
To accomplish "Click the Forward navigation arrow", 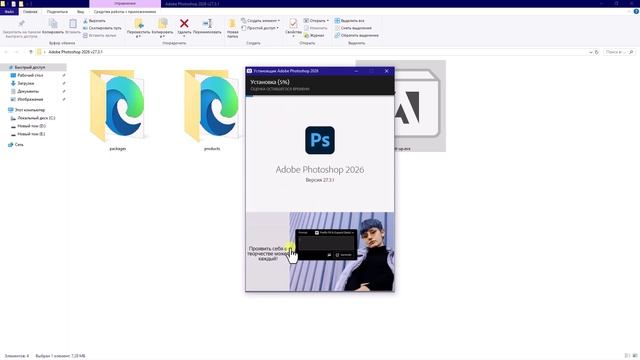I will point(17,52).
